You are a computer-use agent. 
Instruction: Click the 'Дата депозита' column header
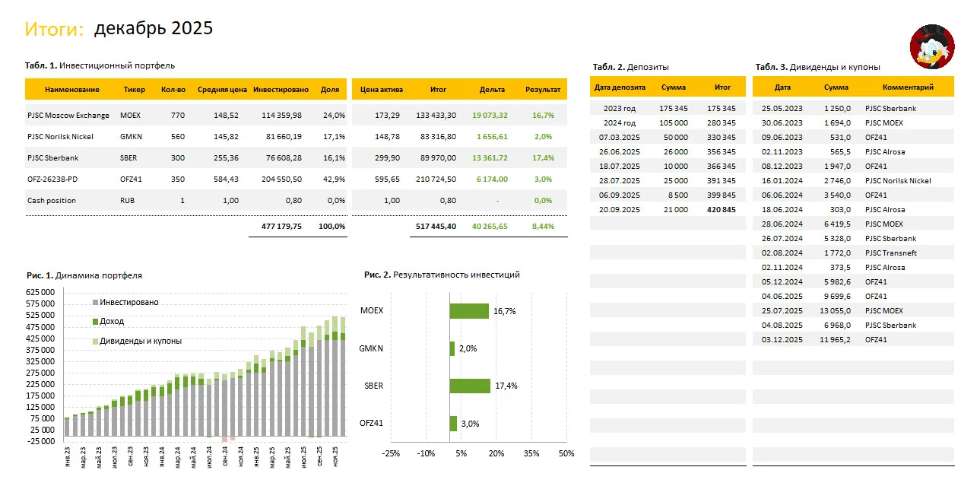tap(620, 87)
